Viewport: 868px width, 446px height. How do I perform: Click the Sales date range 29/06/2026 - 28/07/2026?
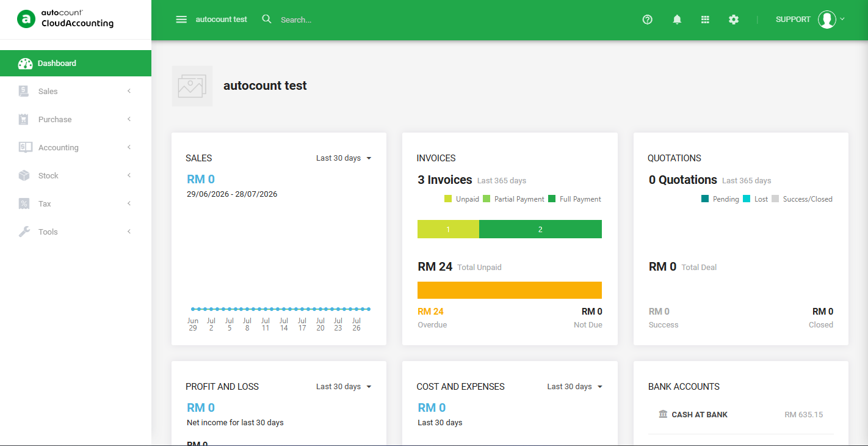(x=232, y=194)
